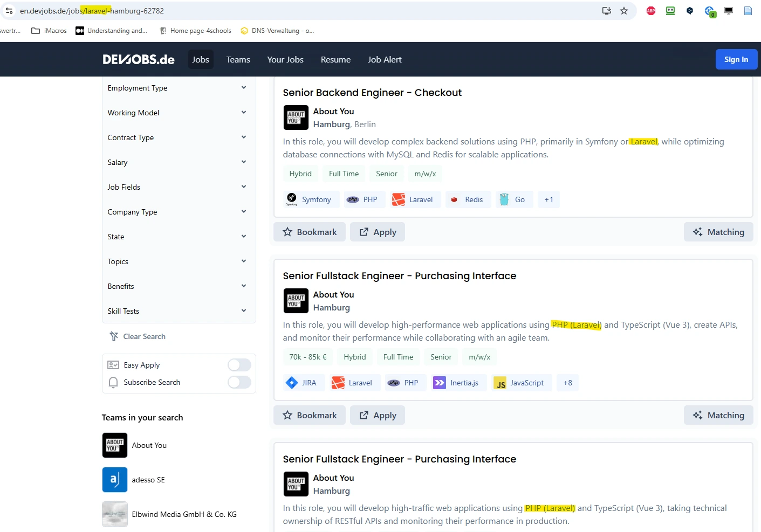Expand the Salary filter section

[177, 162]
